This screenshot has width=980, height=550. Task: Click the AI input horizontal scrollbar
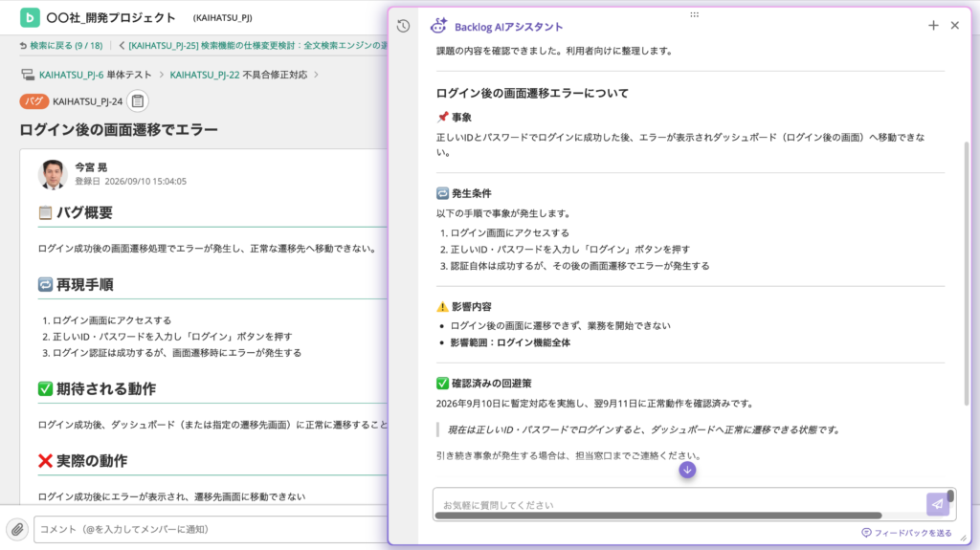click(658, 517)
